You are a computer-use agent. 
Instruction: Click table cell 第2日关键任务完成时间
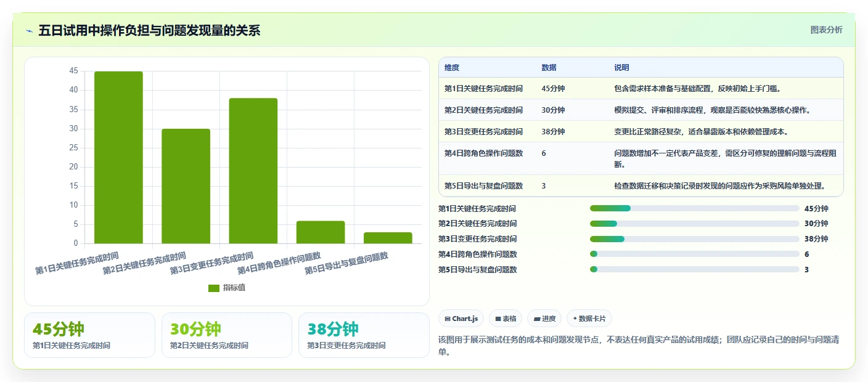click(483, 110)
